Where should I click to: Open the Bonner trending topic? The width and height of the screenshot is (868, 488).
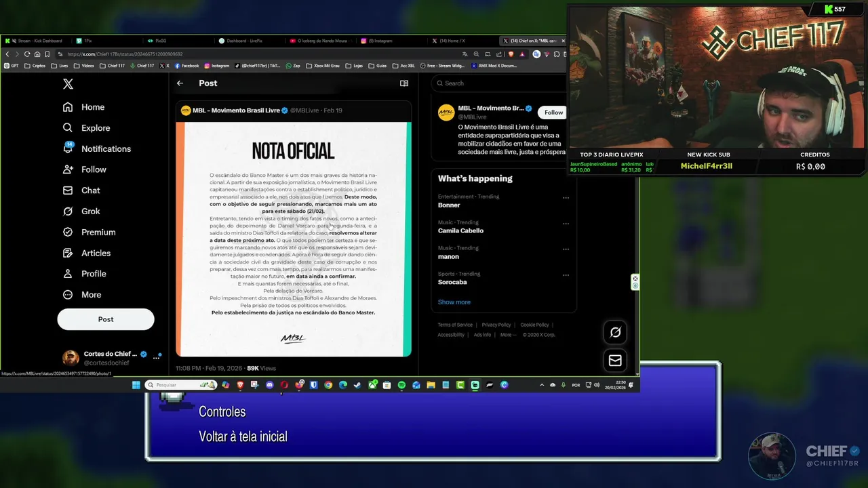(x=449, y=205)
